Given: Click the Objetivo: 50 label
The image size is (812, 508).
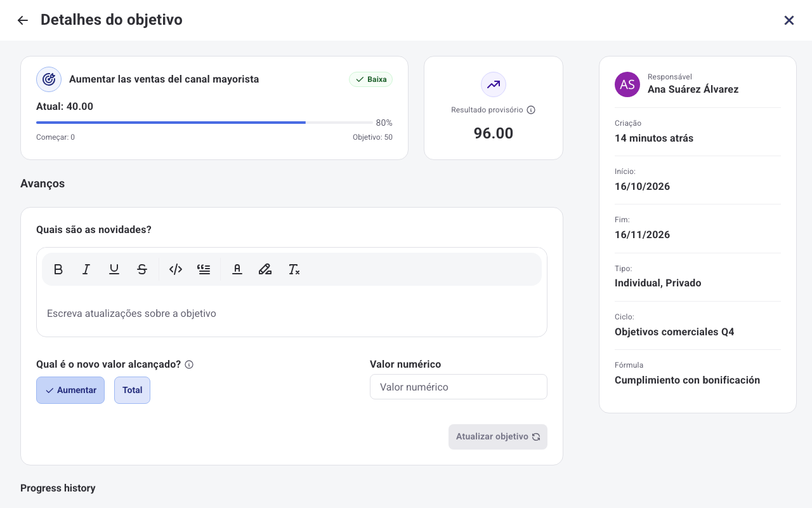Looking at the screenshot, I should tap(372, 137).
